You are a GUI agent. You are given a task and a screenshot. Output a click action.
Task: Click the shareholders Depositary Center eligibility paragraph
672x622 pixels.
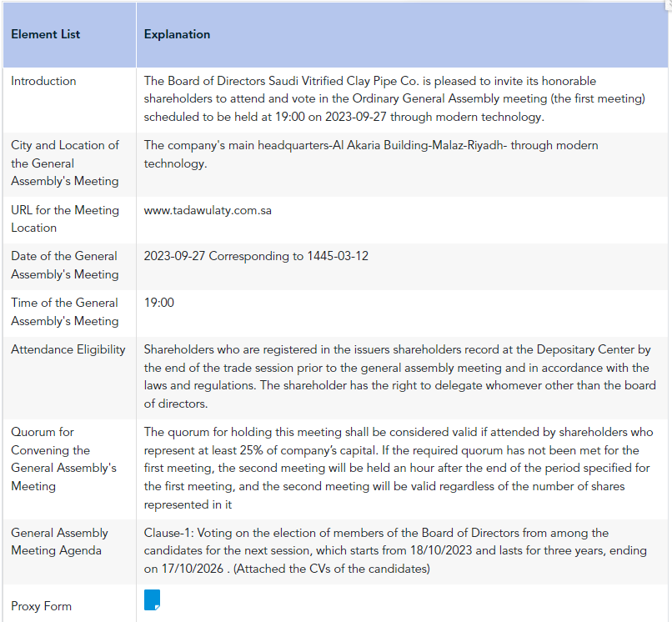(x=400, y=377)
